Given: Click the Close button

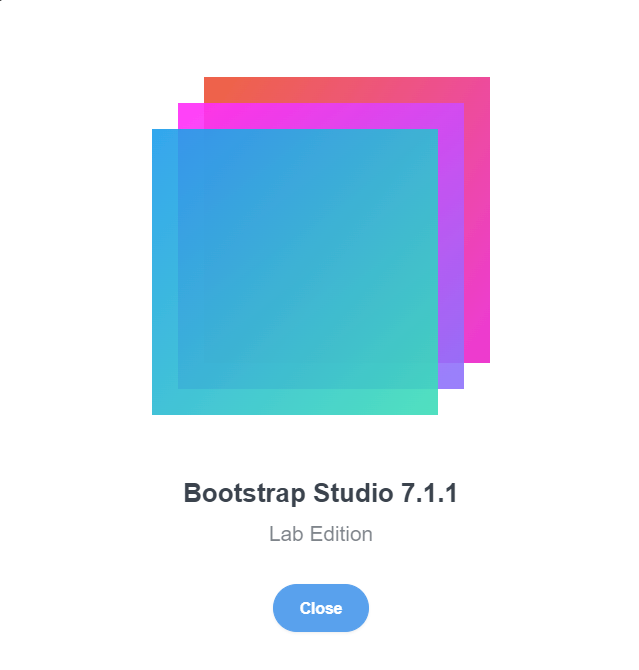Looking at the screenshot, I should coord(321,608).
